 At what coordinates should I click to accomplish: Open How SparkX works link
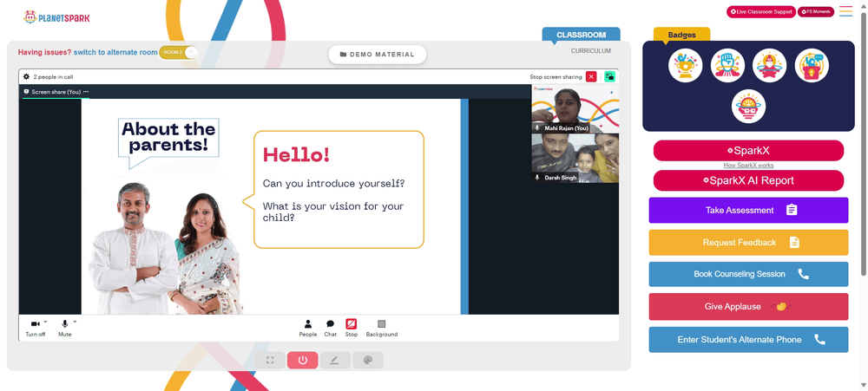(748, 166)
